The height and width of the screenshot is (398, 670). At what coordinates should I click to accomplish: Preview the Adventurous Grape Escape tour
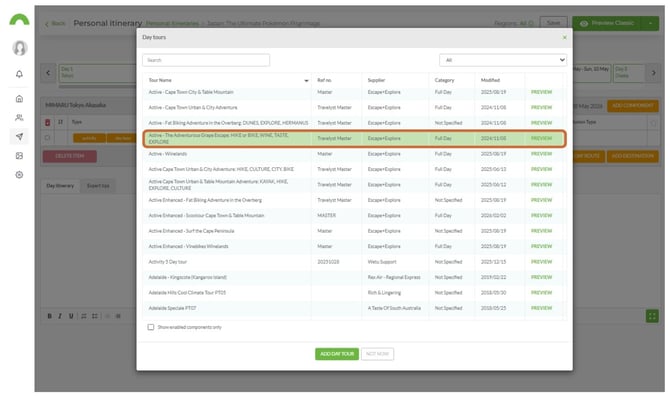click(541, 139)
